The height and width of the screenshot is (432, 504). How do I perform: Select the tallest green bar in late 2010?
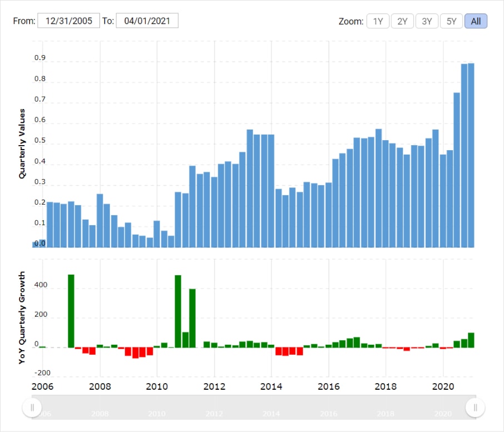point(178,311)
